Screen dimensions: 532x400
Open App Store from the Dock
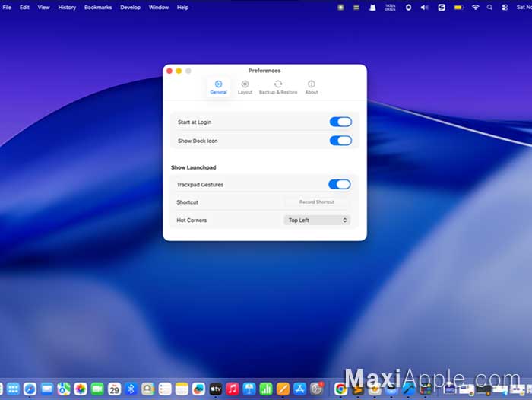[299, 389]
